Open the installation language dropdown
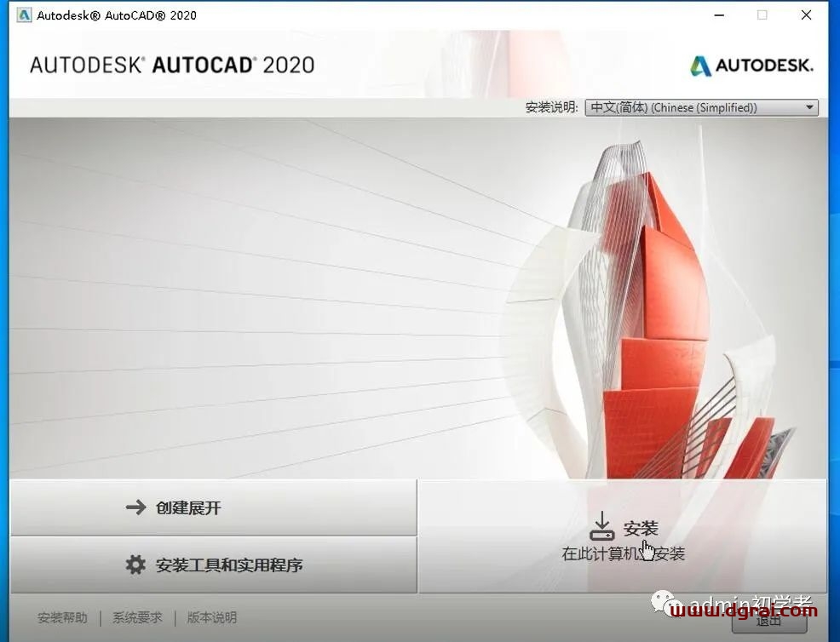840x642 pixels. 701,107
